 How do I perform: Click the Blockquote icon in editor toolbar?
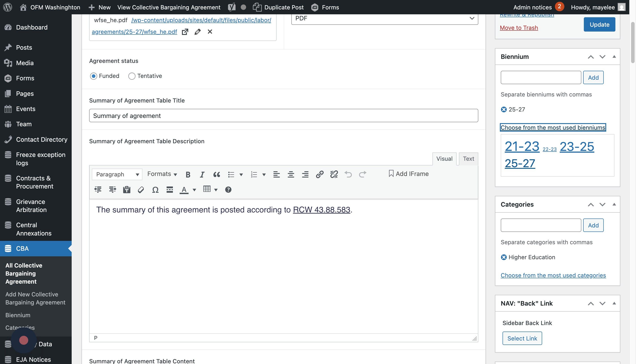point(216,174)
